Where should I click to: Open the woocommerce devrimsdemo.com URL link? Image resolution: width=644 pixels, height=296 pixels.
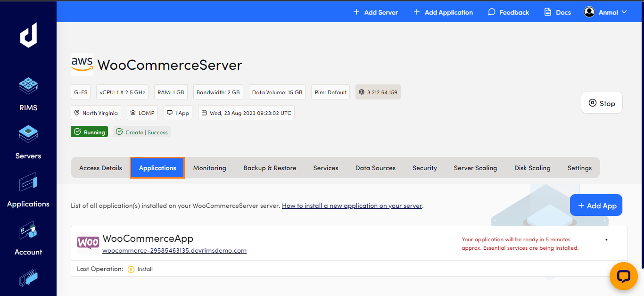coord(174,250)
